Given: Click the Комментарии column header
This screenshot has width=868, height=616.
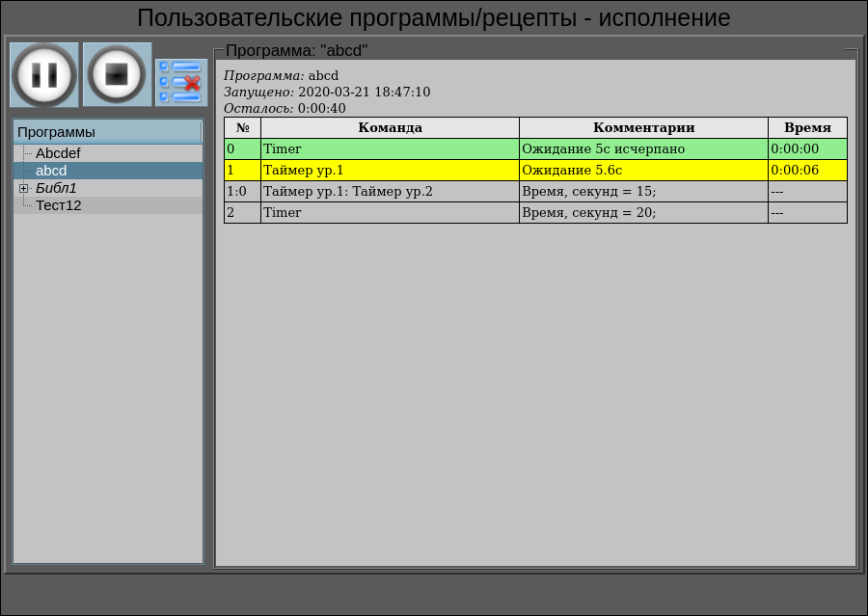Looking at the screenshot, I should [x=643, y=128].
